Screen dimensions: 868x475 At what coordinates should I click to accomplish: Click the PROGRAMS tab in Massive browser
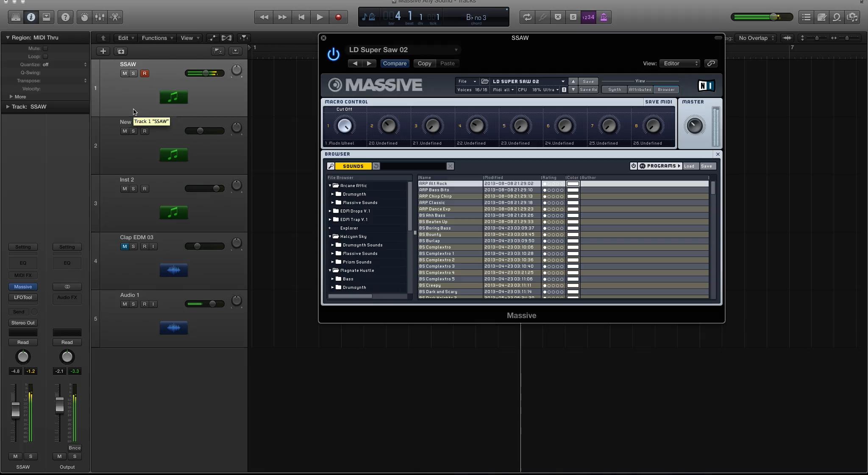[659, 166]
